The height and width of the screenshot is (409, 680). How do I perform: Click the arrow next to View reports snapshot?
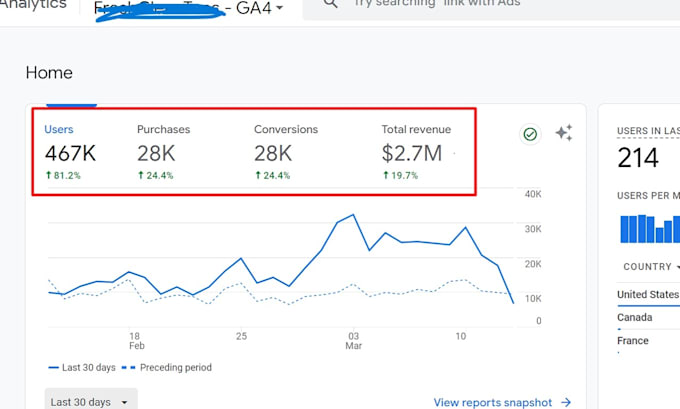pyautogui.click(x=566, y=402)
